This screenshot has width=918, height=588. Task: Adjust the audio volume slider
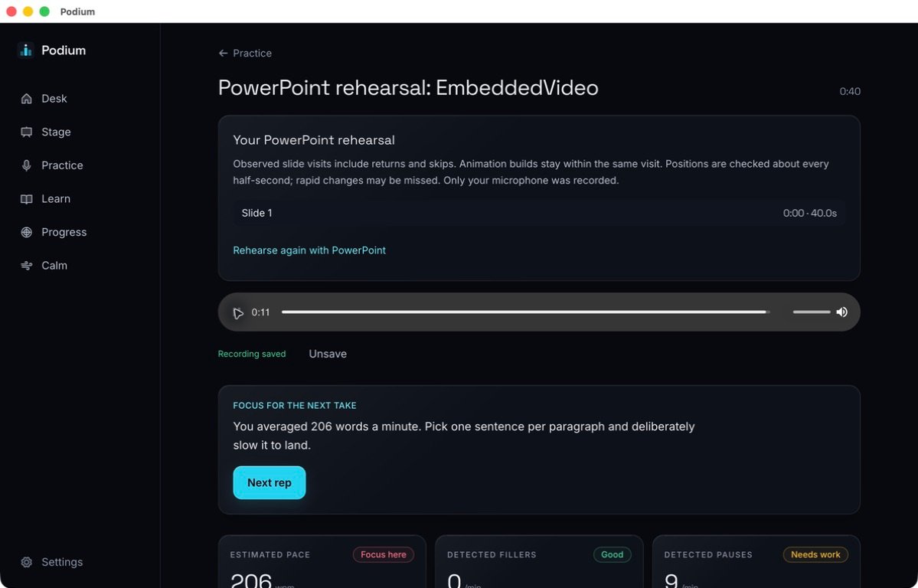(x=812, y=312)
